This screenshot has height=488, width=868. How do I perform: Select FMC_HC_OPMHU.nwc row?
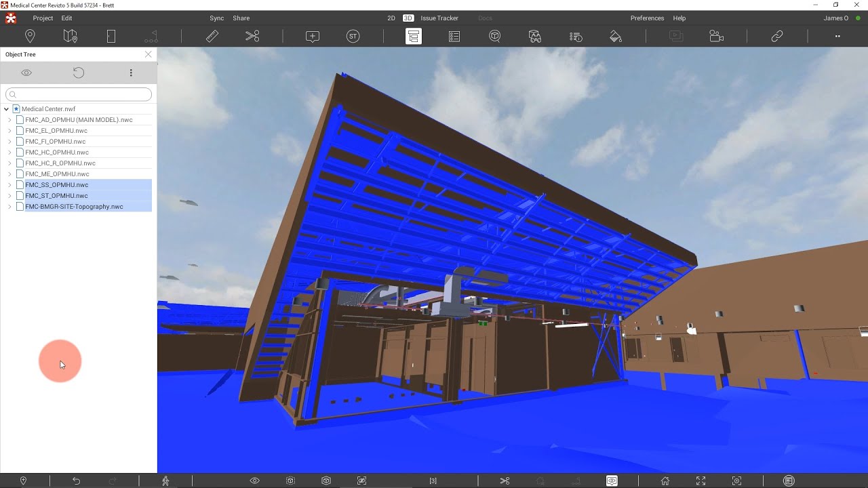point(57,152)
